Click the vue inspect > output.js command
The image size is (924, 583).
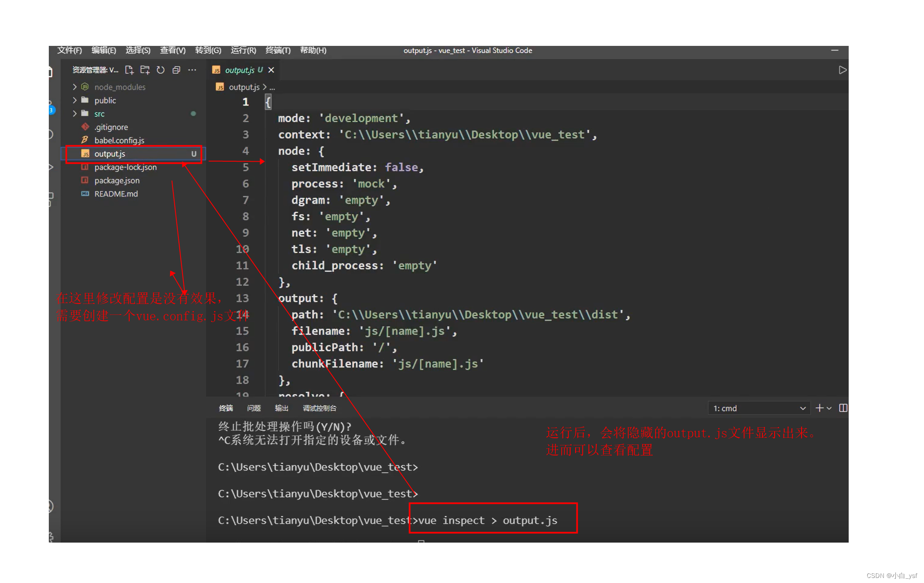[488, 521]
